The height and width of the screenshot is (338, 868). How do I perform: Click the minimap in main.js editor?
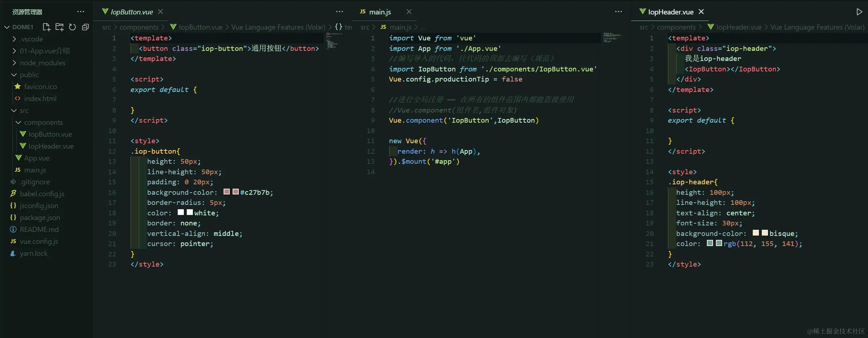click(612, 37)
